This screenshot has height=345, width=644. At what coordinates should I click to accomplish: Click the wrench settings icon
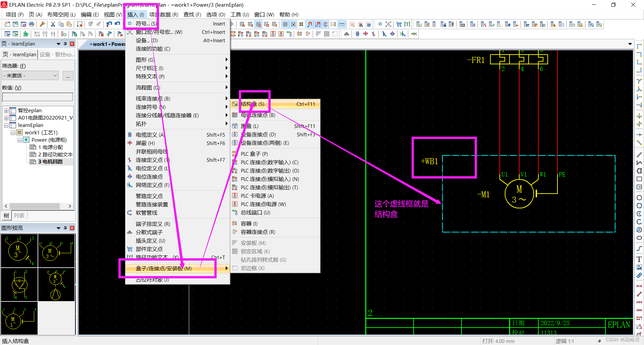tap(42, 24)
